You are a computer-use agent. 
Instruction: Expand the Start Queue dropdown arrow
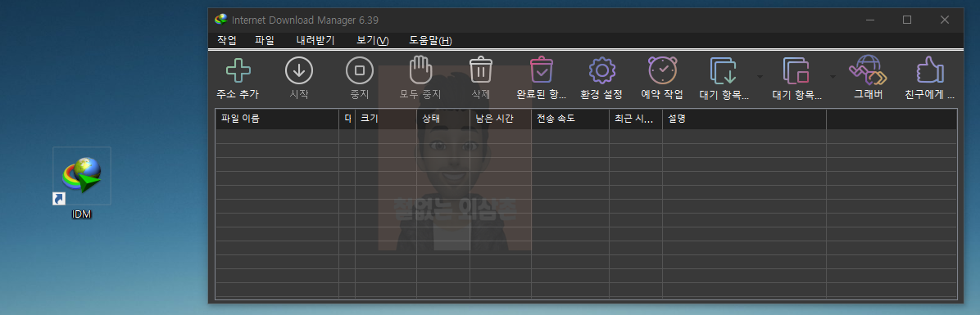(x=760, y=77)
